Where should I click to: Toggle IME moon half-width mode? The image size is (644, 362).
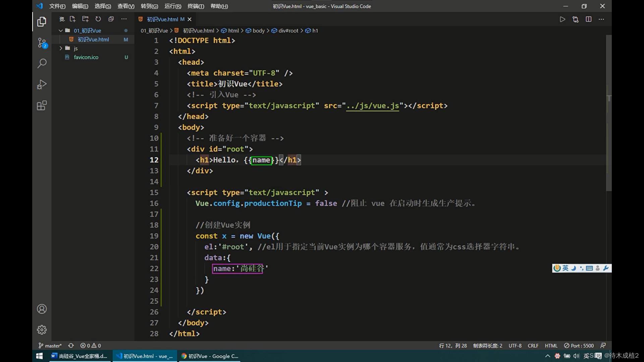point(574,268)
